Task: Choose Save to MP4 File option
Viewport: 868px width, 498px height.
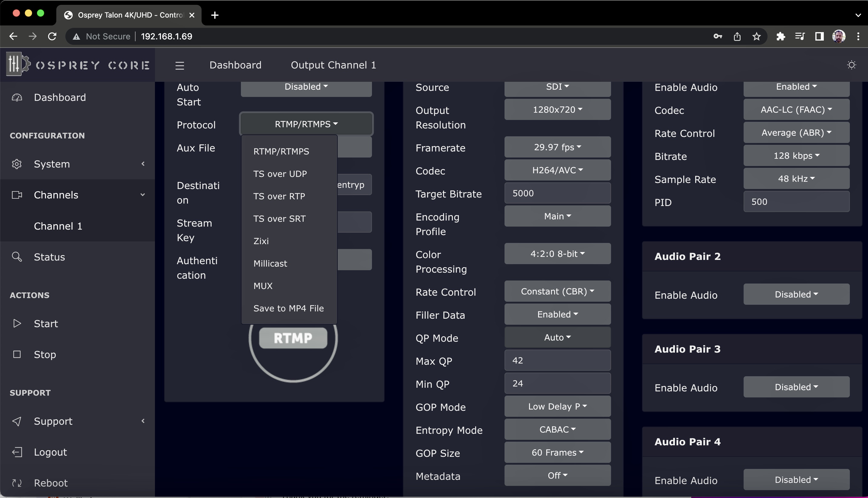Action: pyautogui.click(x=288, y=308)
